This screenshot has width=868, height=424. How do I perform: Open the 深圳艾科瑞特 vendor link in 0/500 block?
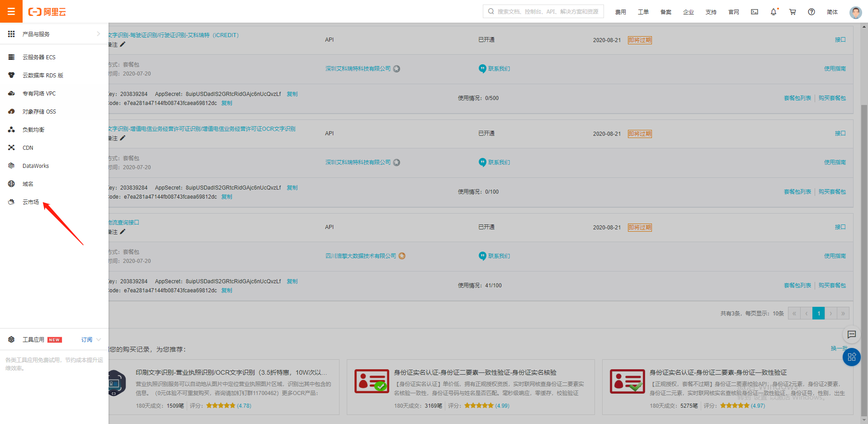tap(358, 69)
